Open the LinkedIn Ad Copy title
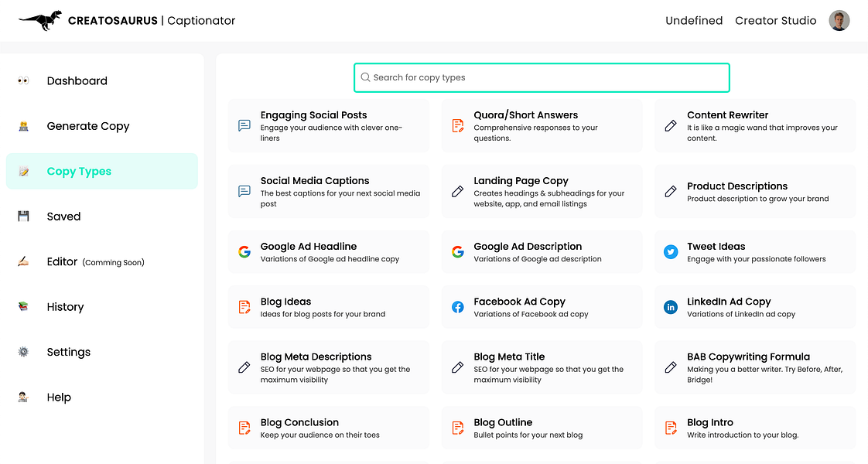868x464 pixels. click(x=729, y=302)
